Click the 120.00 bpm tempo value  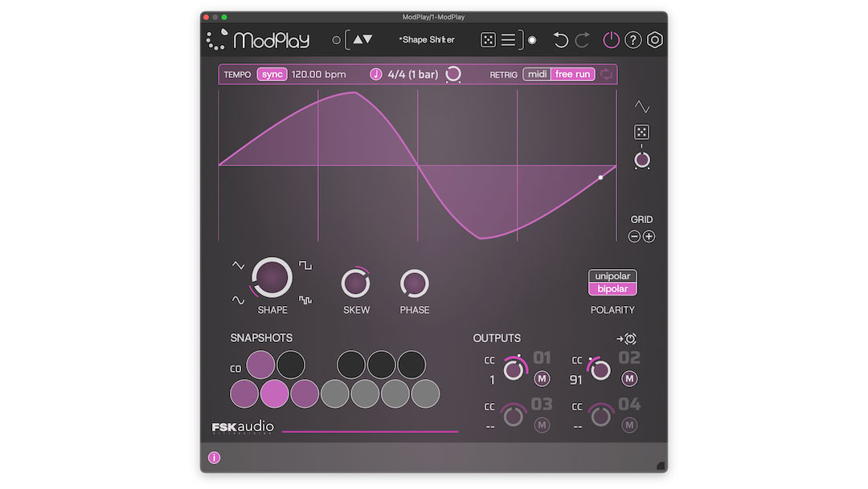coord(318,74)
